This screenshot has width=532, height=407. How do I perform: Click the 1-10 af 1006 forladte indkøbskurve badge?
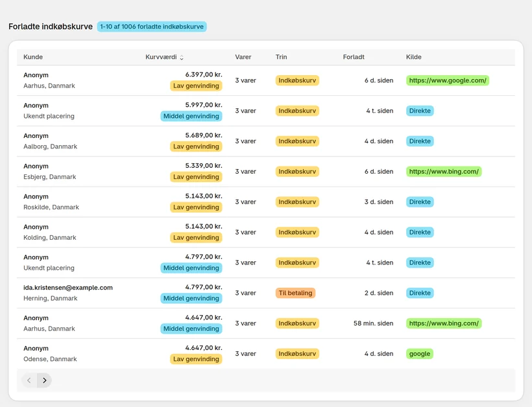(x=152, y=27)
